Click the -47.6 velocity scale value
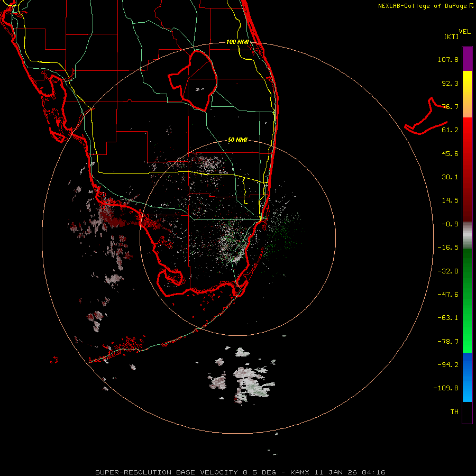 pos(448,295)
